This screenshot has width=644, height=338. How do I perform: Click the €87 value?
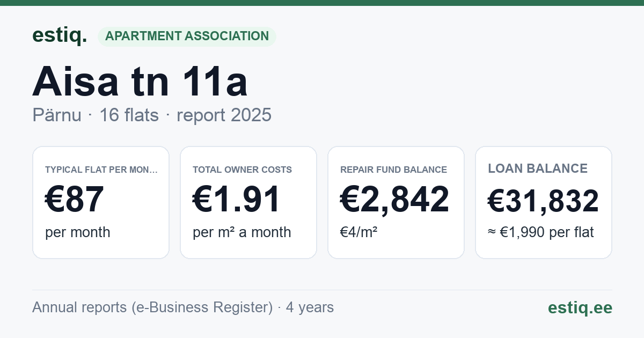click(x=75, y=199)
